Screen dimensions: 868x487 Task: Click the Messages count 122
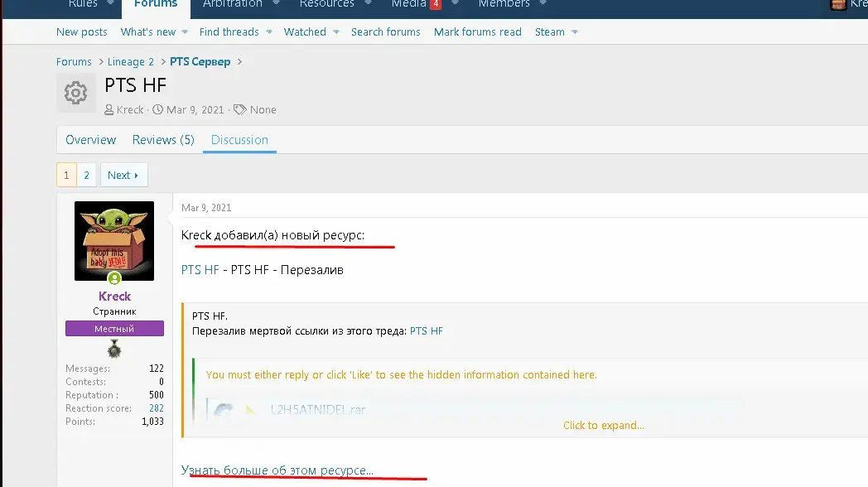pos(156,369)
